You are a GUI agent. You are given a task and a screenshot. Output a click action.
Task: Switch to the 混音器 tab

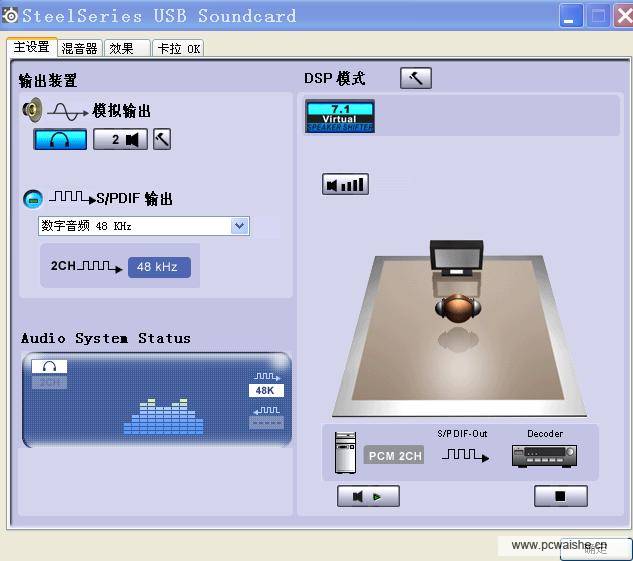[80, 48]
